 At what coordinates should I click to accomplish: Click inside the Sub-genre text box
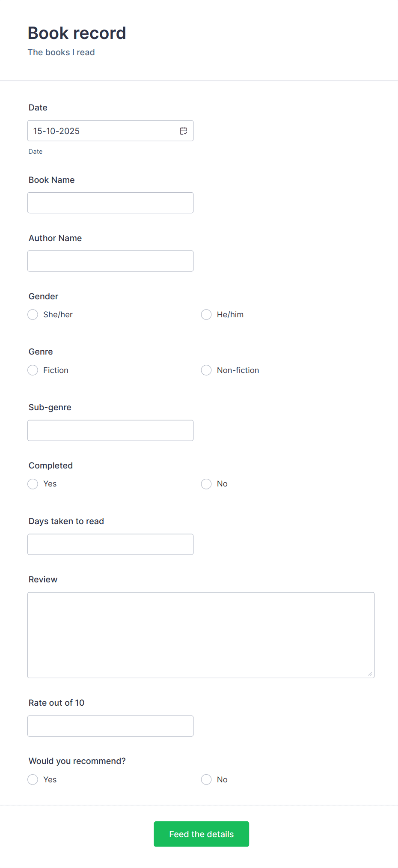110,430
